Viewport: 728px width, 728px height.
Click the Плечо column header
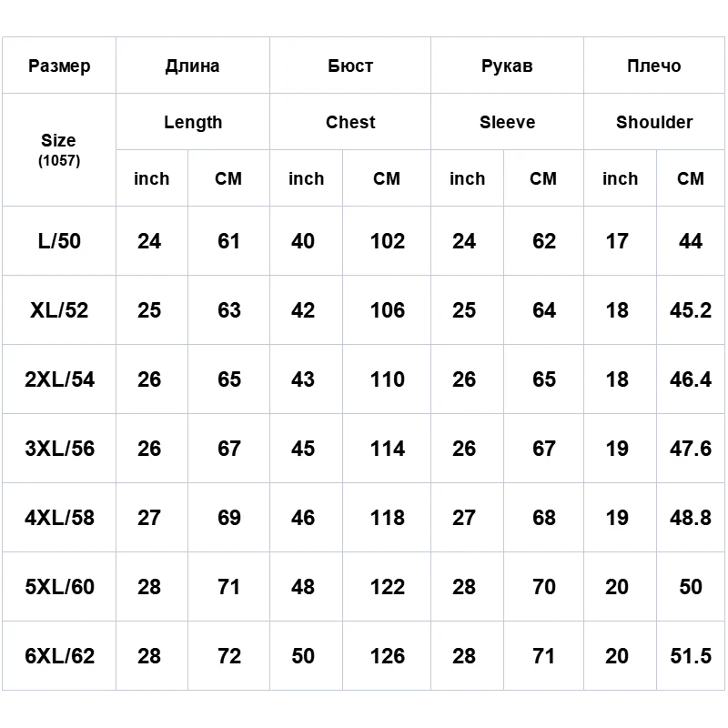tap(653, 66)
